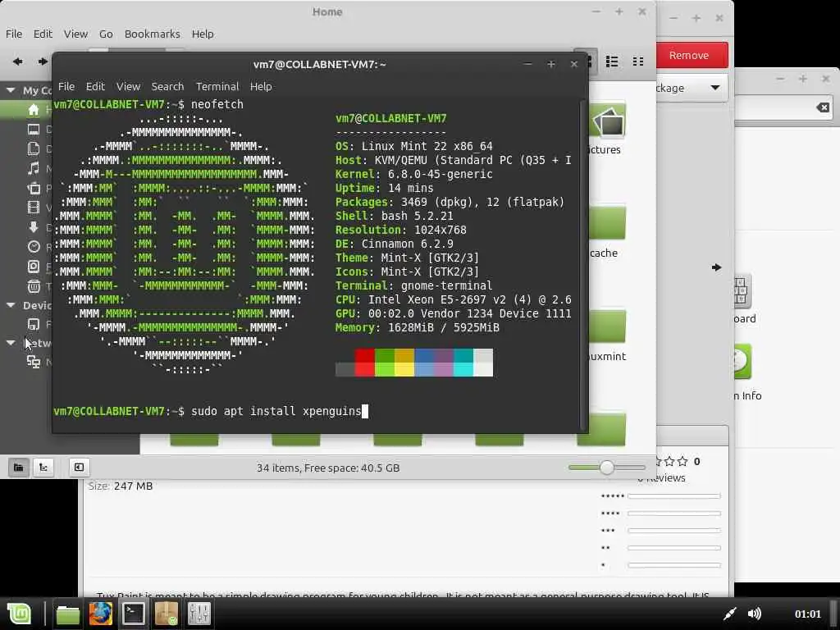Open the terminal Search menu

[x=167, y=86]
